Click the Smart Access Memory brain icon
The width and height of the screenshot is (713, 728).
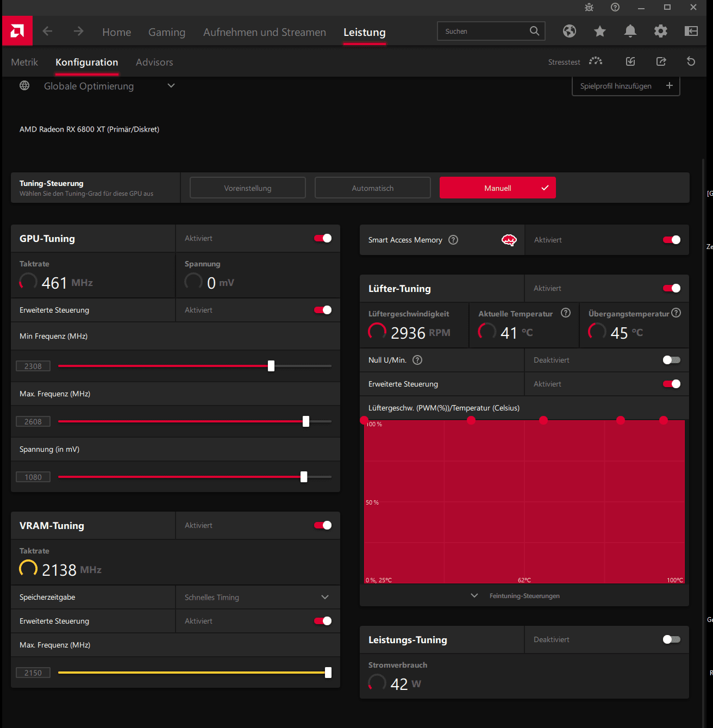509,240
